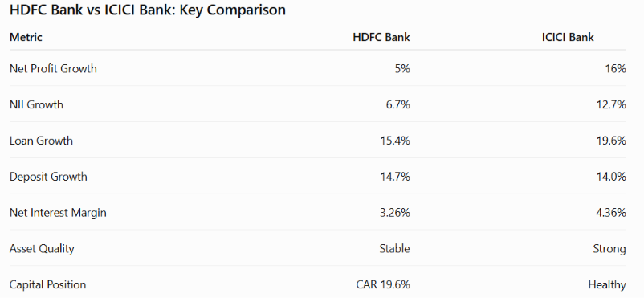Select the NII Growth row label
644x298 pixels.
click(36, 104)
